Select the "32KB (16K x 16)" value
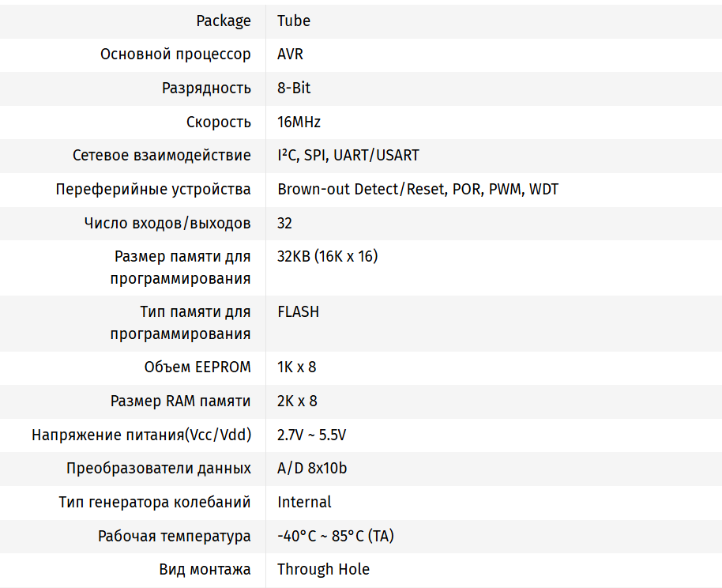The width and height of the screenshot is (722, 588). coord(327,256)
